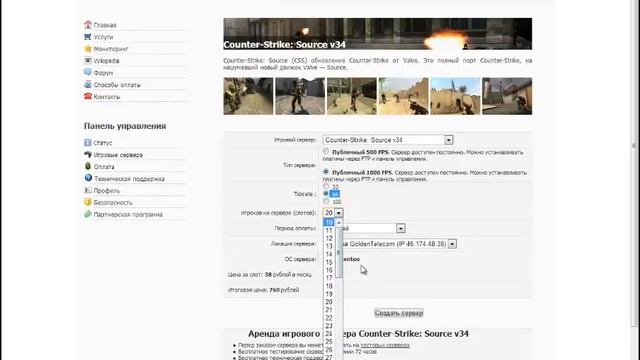The width and height of the screenshot is (640, 360).
Task: Choose tickrate 33 radio button
Action: (x=326, y=186)
